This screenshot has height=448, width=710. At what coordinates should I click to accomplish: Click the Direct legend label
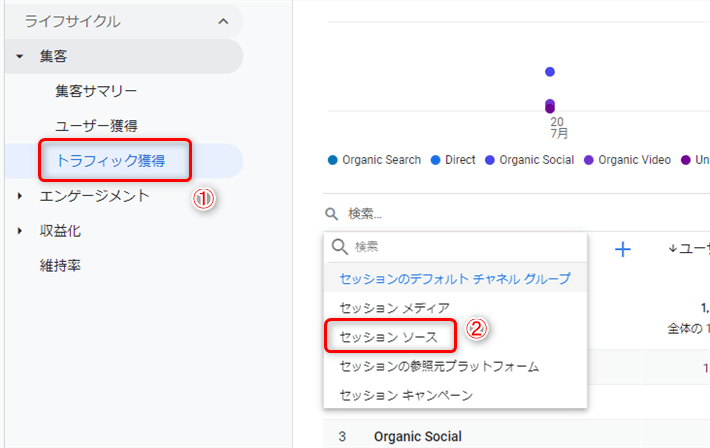tap(461, 160)
